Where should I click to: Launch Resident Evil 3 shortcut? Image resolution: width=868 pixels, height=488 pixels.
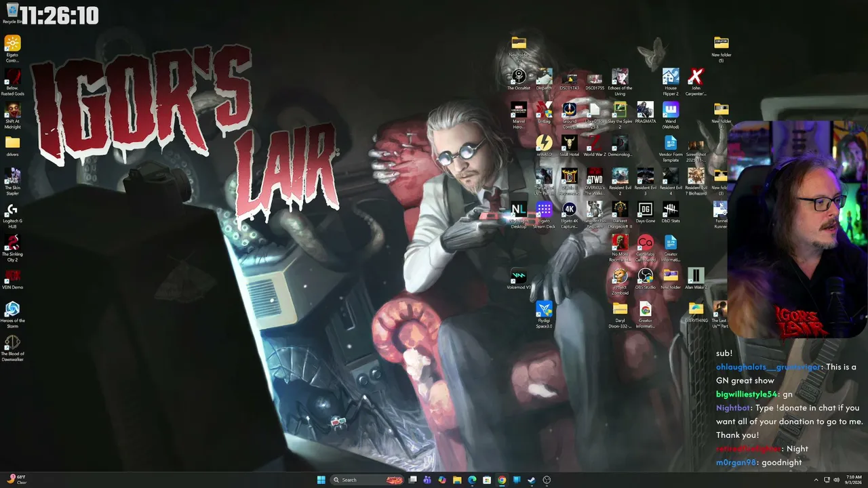coord(645,182)
